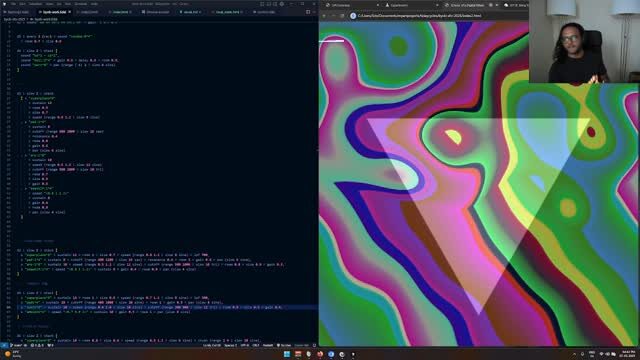The image size is (640, 360).
Task: Click the line and column indicator
Action: pos(211,345)
